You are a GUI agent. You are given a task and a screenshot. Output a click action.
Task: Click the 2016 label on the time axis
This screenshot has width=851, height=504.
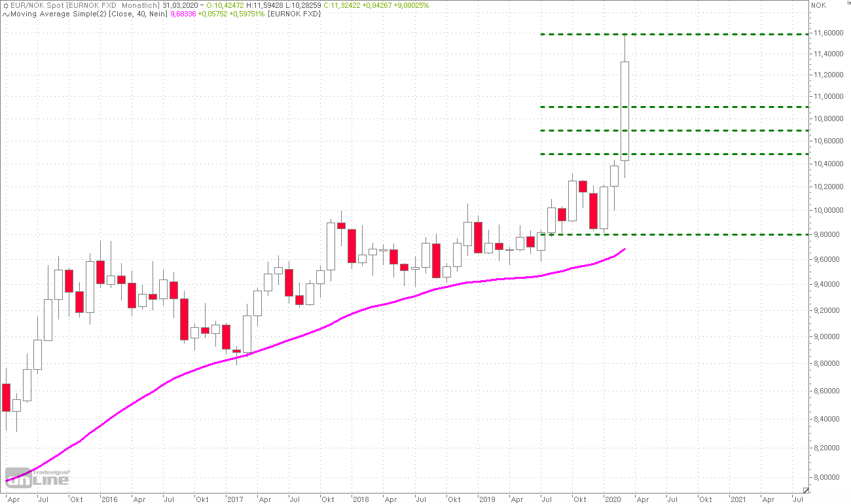pyautogui.click(x=109, y=499)
